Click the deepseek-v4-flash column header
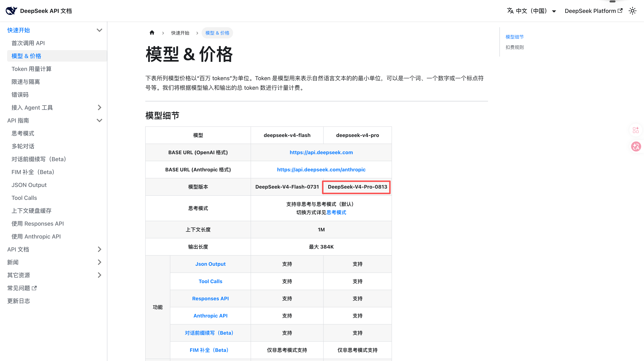Viewport: 644px width, 361px height. [287, 135]
